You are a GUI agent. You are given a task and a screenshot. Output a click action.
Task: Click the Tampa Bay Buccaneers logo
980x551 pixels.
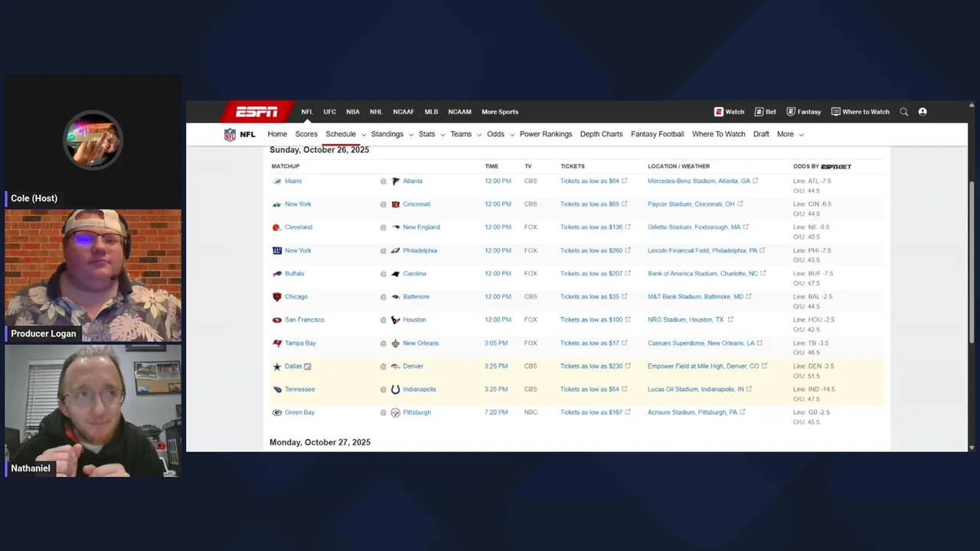pyautogui.click(x=277, y=343)
